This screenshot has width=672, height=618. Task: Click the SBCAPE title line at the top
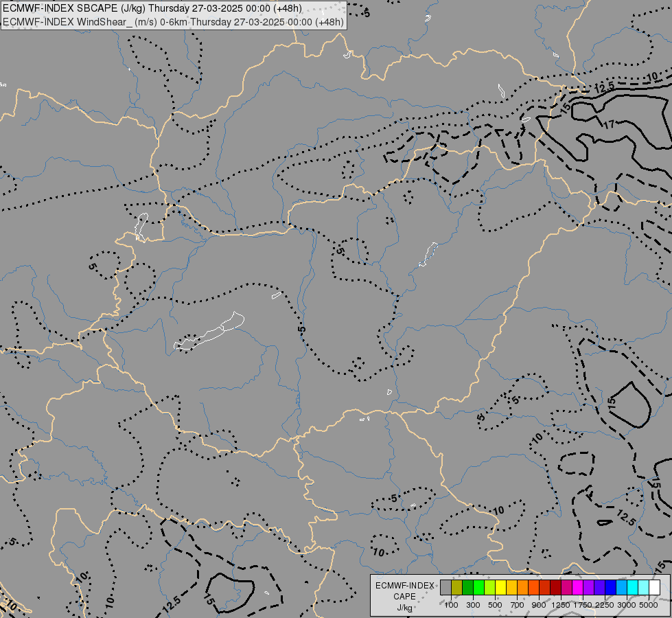click(x=152, y=8)
